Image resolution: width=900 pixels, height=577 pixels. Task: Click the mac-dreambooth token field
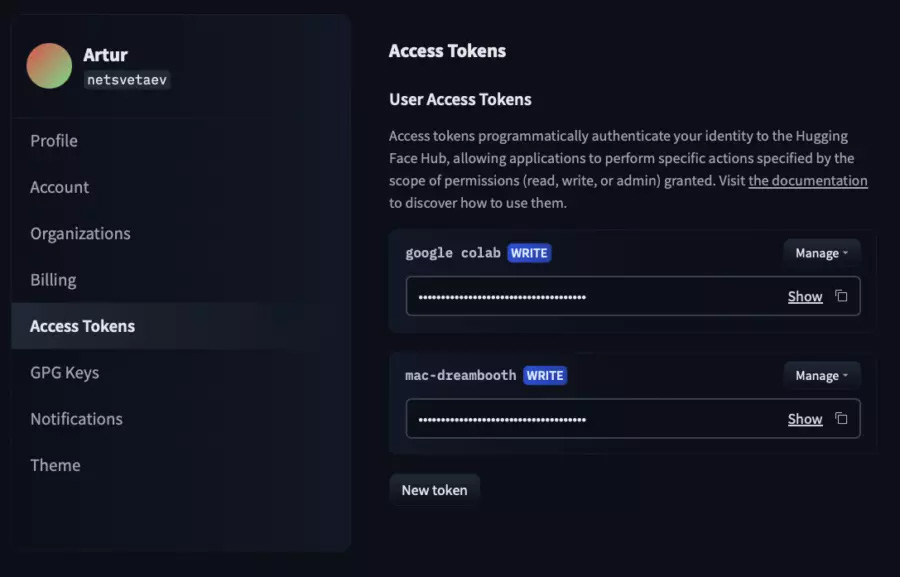633,419
